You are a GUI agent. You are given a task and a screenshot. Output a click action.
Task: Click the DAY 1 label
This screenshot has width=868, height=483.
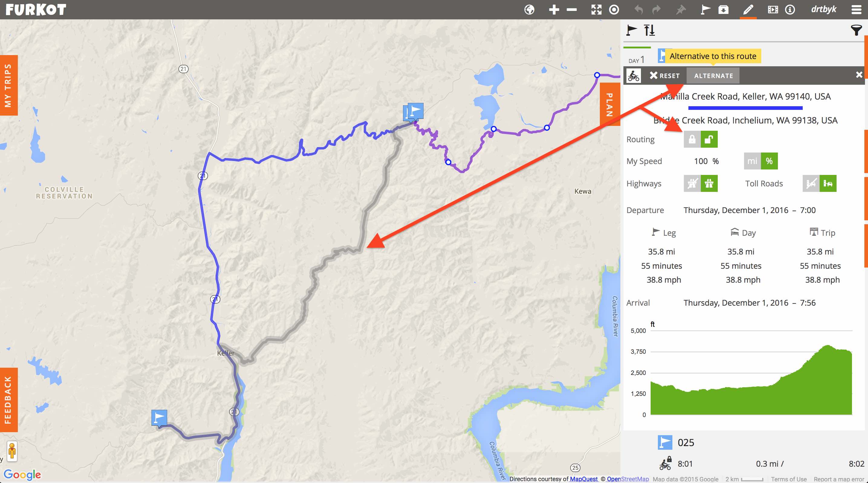pyautogui.click(x=636, y=60)
